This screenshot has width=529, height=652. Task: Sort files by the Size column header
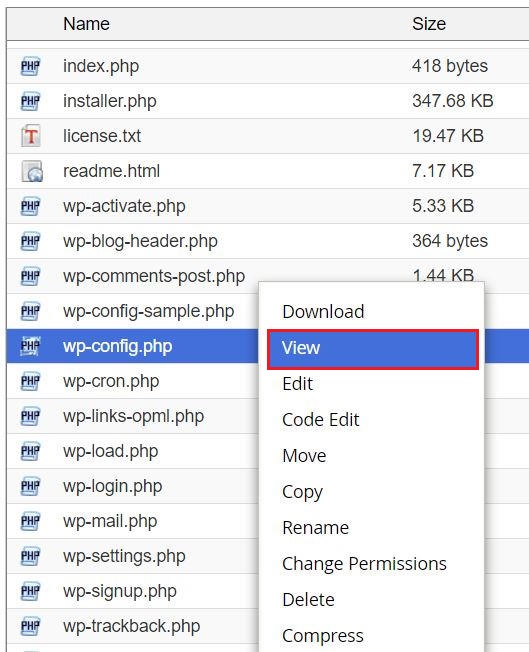point(429,24)
